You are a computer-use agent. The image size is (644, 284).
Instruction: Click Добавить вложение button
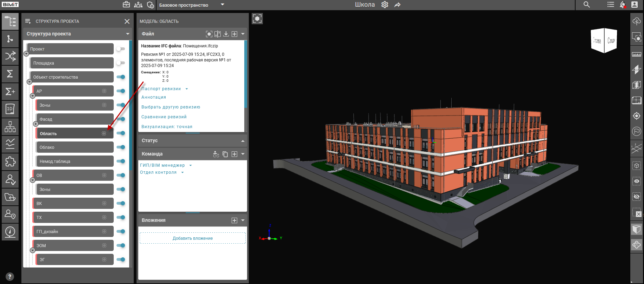pyautogui.click(x=193, y=238)
